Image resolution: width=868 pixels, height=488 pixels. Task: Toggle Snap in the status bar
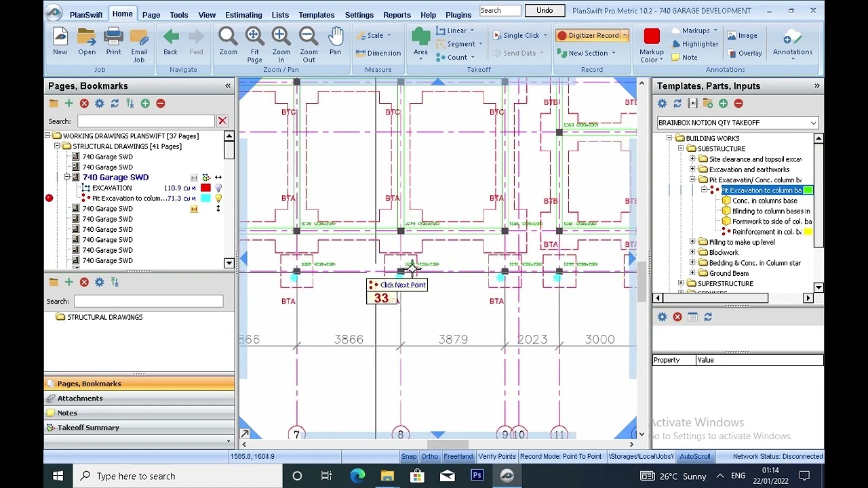pyautogui.click(x=408, y=457)
